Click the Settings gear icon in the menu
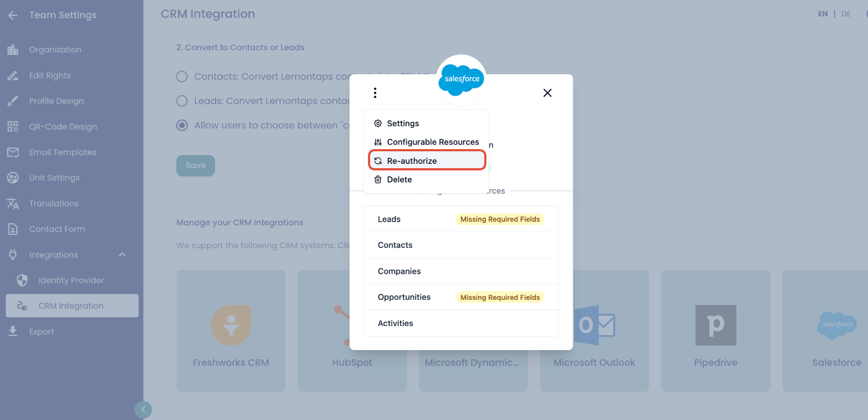868x420 pixels. click(378, 123)
